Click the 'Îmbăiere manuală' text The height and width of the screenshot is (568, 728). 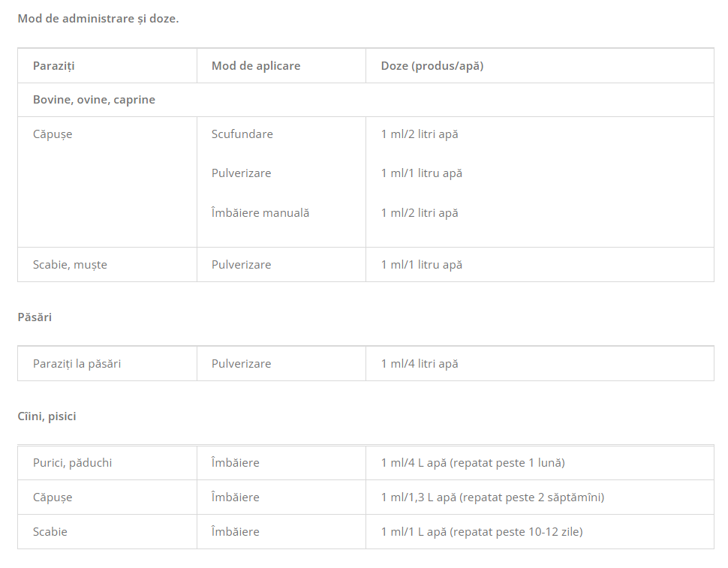pyautogui.click(x=260, y=213)
